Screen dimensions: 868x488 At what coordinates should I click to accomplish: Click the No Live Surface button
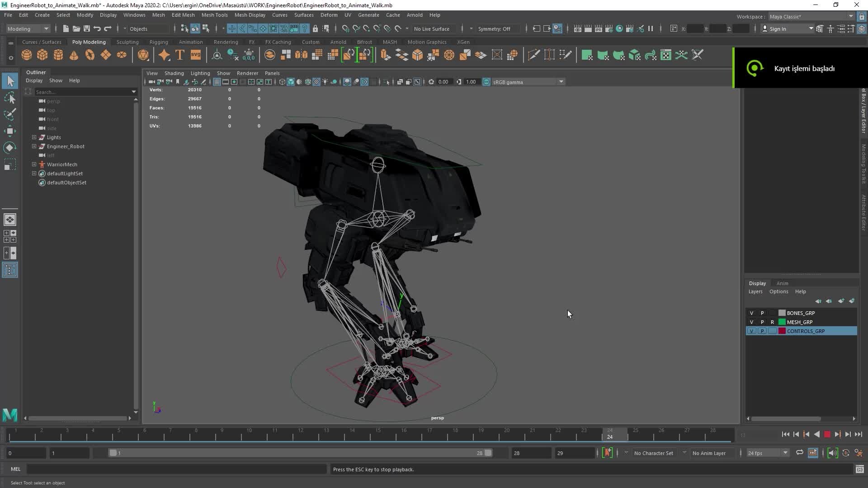coord(432,28)
